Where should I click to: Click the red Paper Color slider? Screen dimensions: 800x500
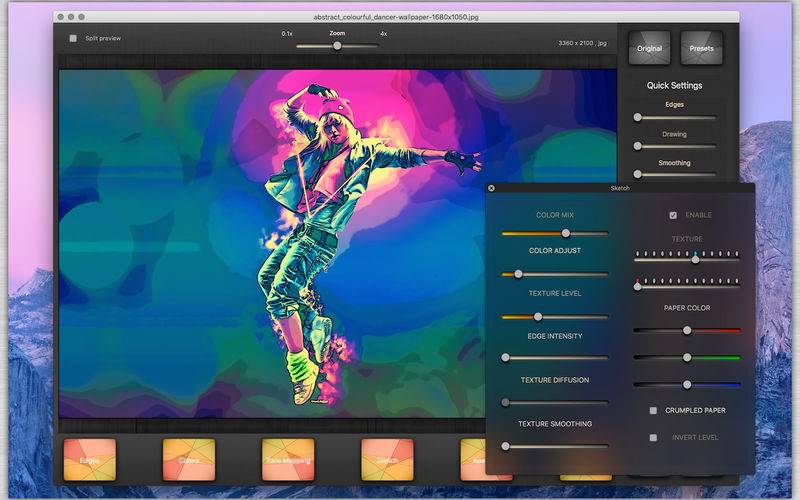pos(687,331)
